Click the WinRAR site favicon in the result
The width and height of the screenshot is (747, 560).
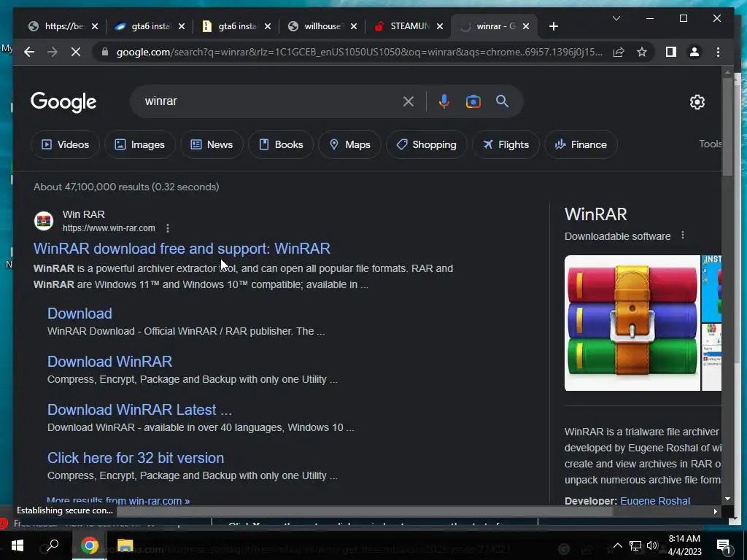pos(43,221)
